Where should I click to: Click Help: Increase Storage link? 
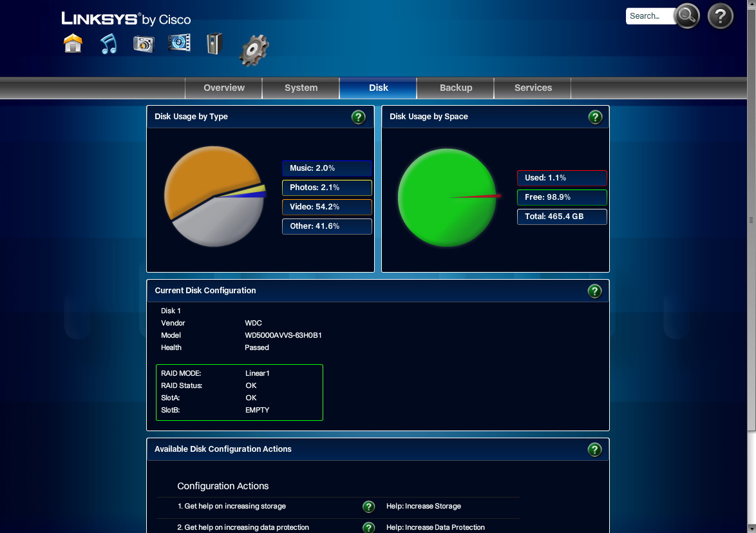423,506
